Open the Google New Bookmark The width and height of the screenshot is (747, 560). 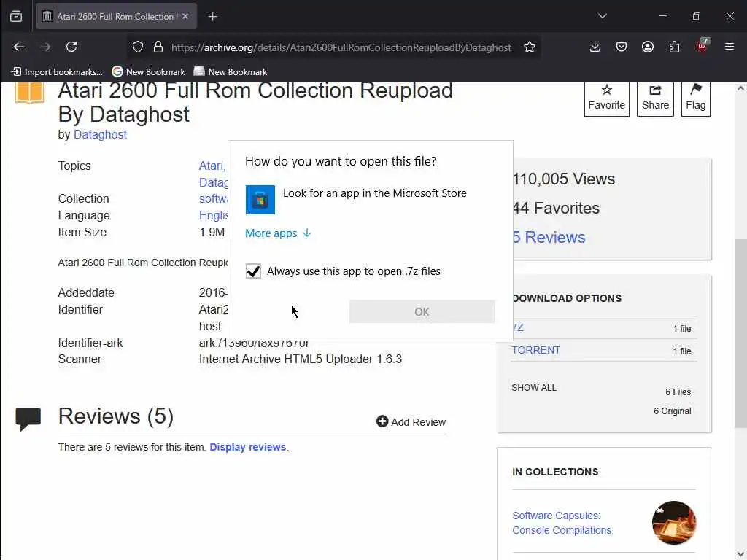click(x=148, y=72)
